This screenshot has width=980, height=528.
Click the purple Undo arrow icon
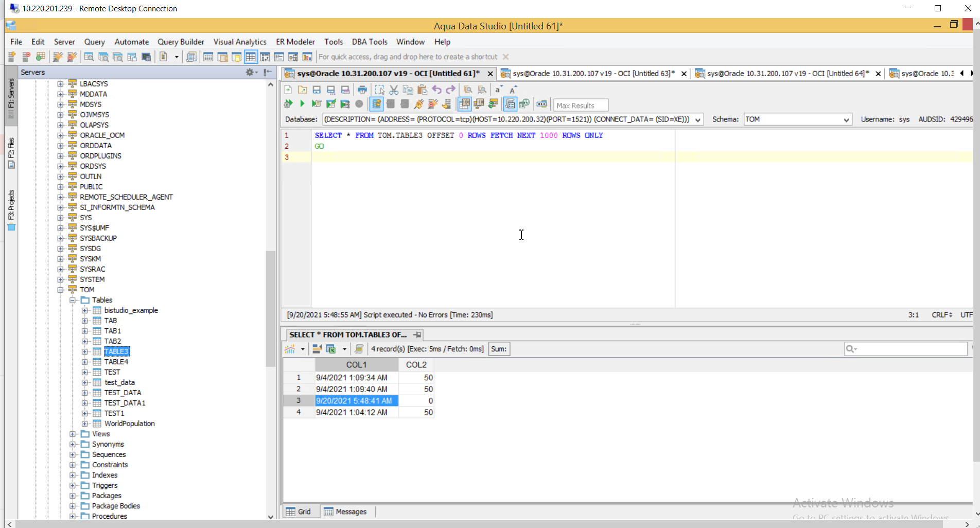coord(436,90)
